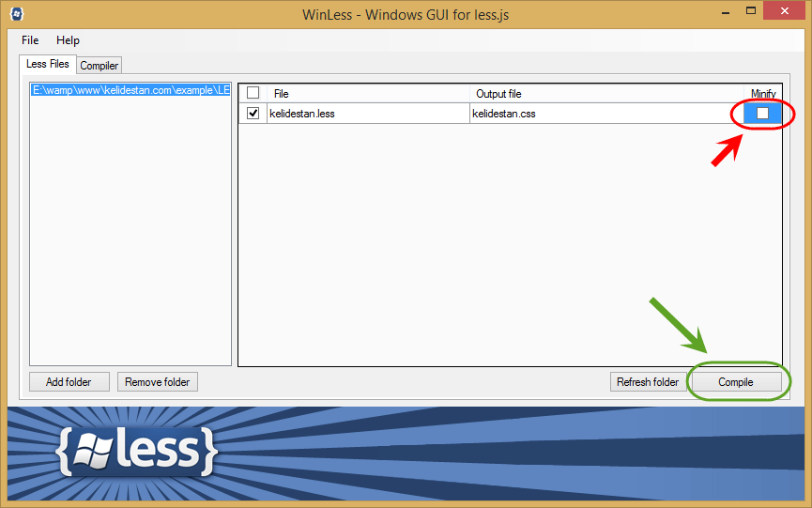Maximize the WinLess window
The height and width of the screenshot is (508, 812).
click(x=751, y=11)
